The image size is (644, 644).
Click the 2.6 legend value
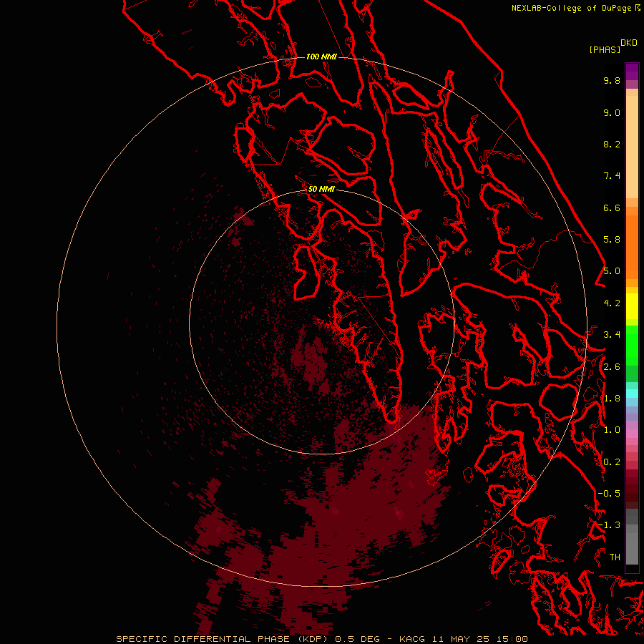pos(612,367)
